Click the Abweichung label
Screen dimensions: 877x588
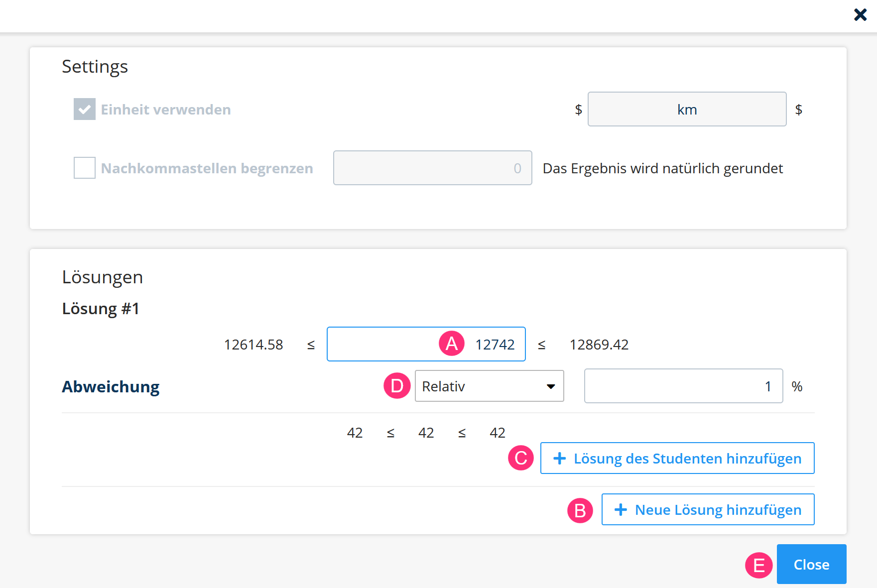(111, 387)
